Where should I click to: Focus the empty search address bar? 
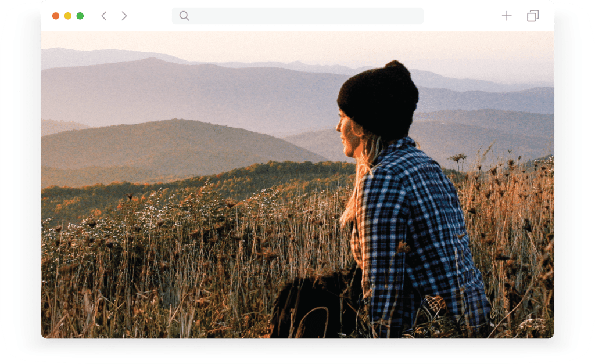[297, 16]
